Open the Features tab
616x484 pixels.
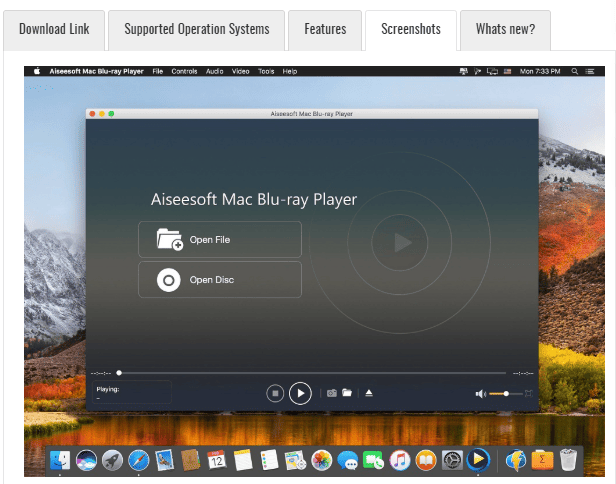pyautogui.click(x=325, y=30)
